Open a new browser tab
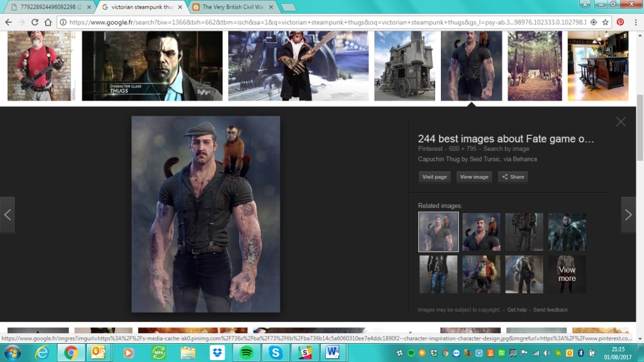644x362 pixels. [288, 7]
